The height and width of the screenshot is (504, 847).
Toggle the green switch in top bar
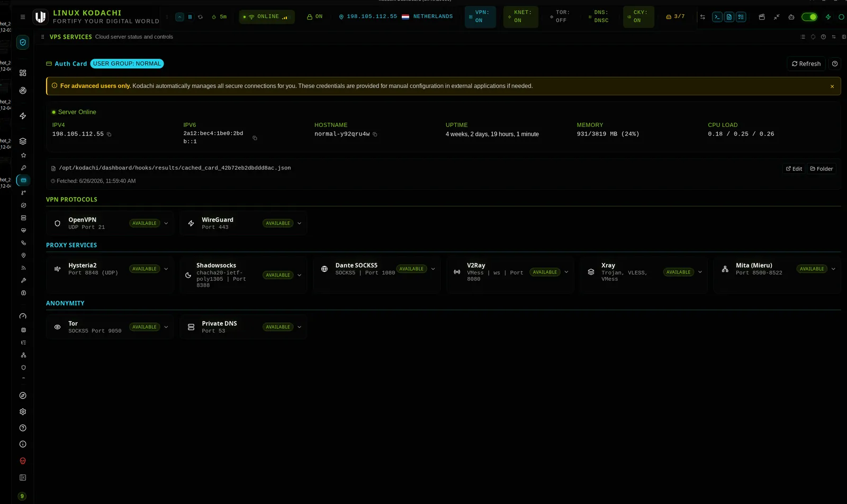[809, 17]
